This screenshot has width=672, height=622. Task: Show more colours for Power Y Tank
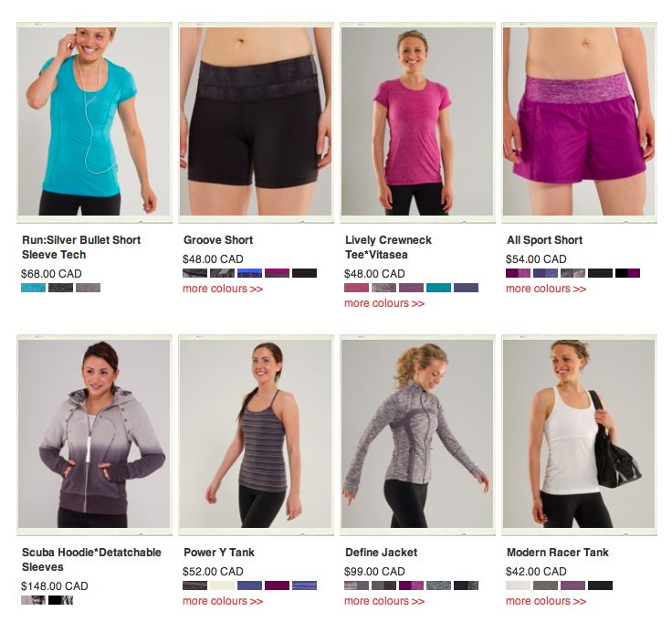click(223, 601)
